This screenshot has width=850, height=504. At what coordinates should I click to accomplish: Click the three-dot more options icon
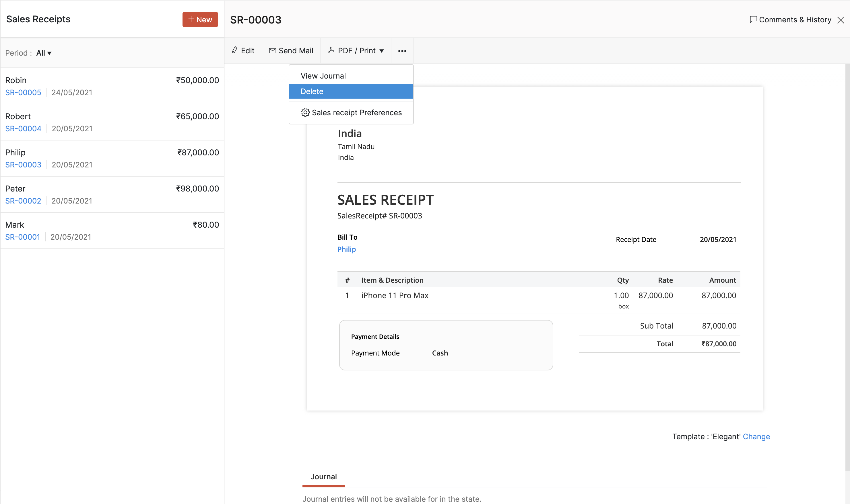402,51
